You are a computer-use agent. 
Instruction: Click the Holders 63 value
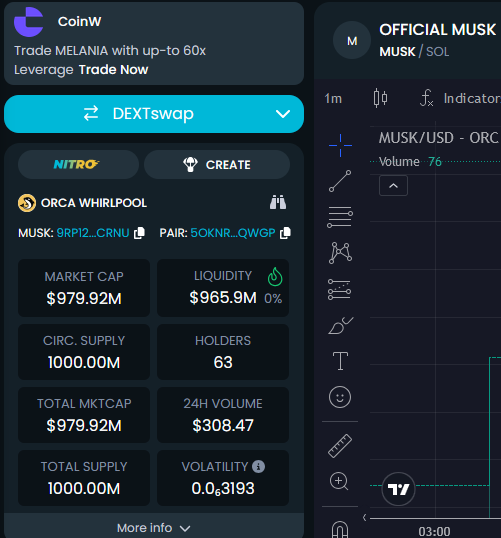pyautogui.click(x=223, y=362)
